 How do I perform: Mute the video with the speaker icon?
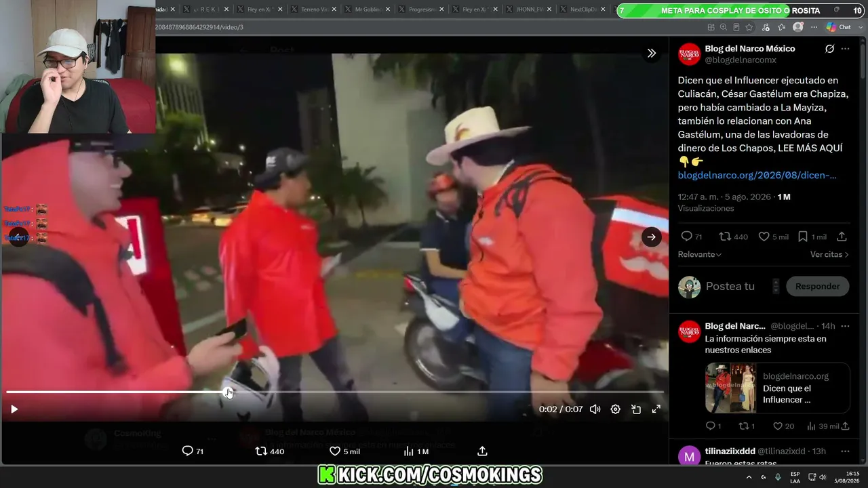coord(595,409)
